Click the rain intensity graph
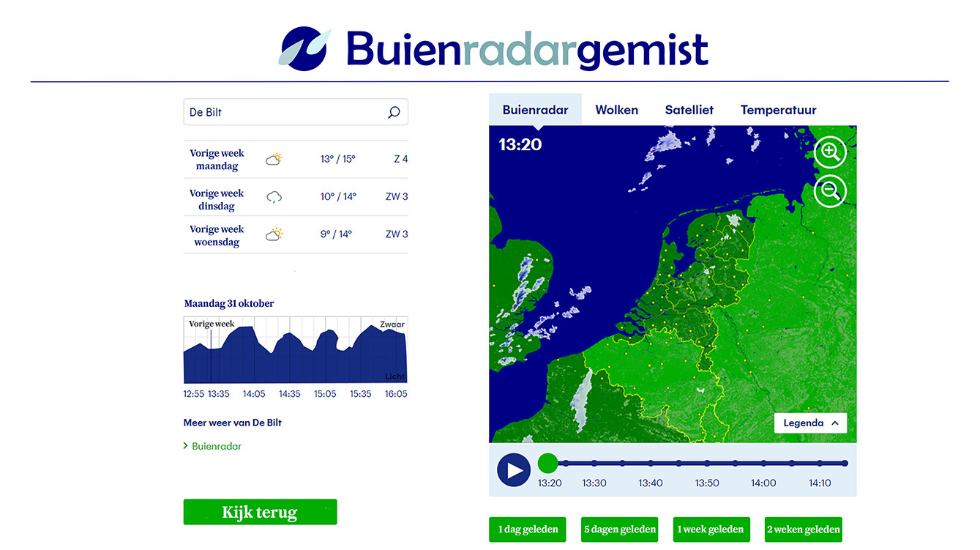The width and height of the screenshot is (980, 550). [x=295, y=350]
